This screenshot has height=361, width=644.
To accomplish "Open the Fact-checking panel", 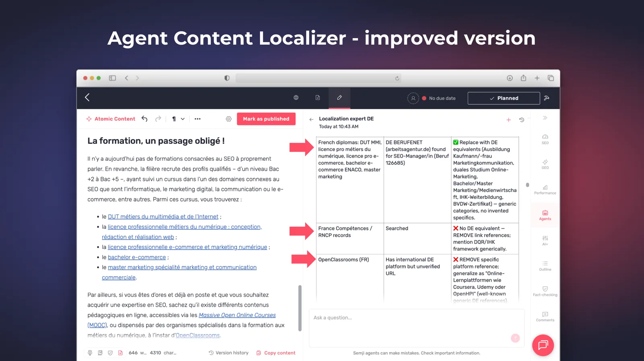I will [x=545, y=291].
